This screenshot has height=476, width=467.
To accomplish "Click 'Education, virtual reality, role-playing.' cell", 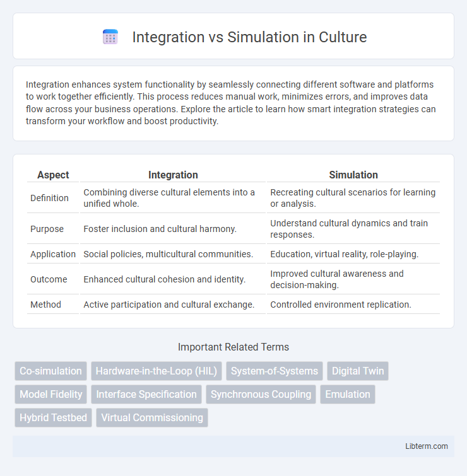I will click(353, 254).
